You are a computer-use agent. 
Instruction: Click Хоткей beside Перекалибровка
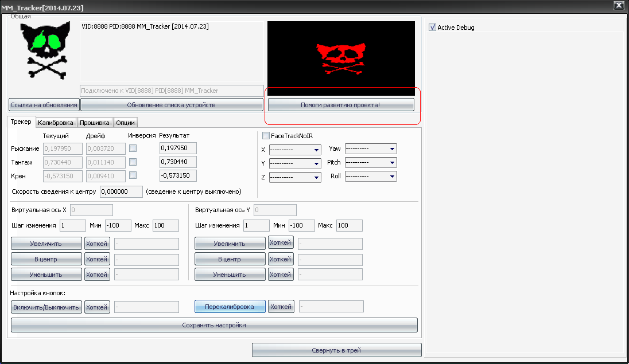pyautogui.click(x=281, y=307)
